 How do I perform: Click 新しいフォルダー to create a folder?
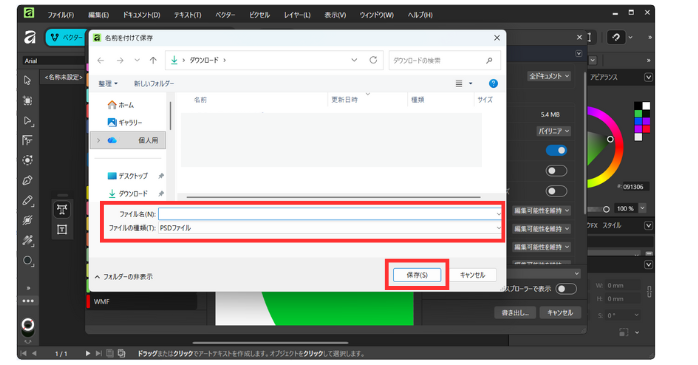154,84
